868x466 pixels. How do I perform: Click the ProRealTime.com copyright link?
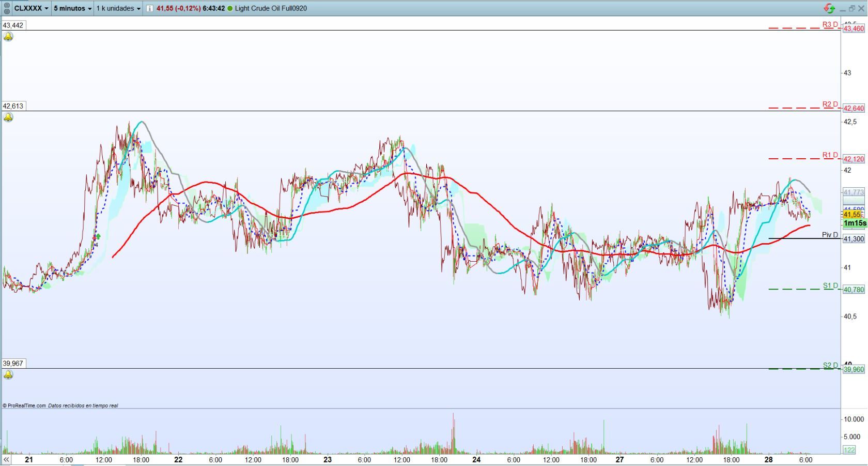click(24, 405)
